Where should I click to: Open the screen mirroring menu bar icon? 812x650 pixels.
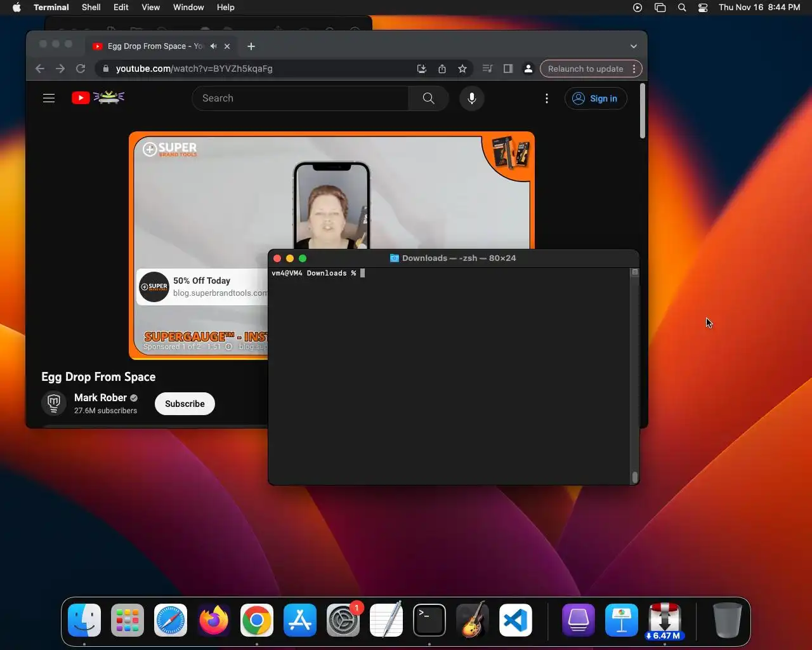tap(660, 8)
